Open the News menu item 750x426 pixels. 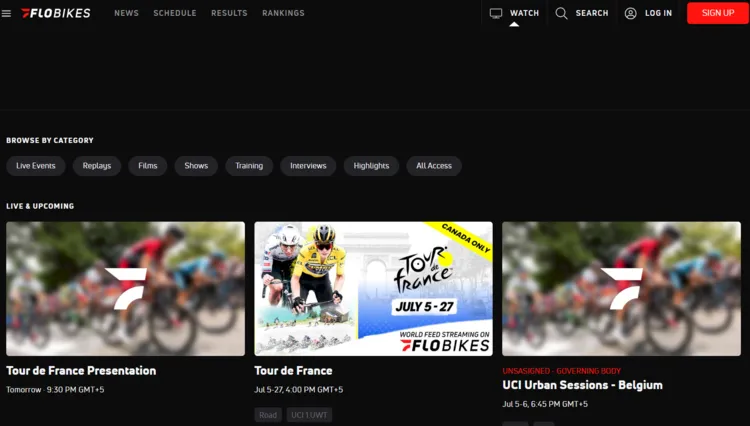[126, 13]
